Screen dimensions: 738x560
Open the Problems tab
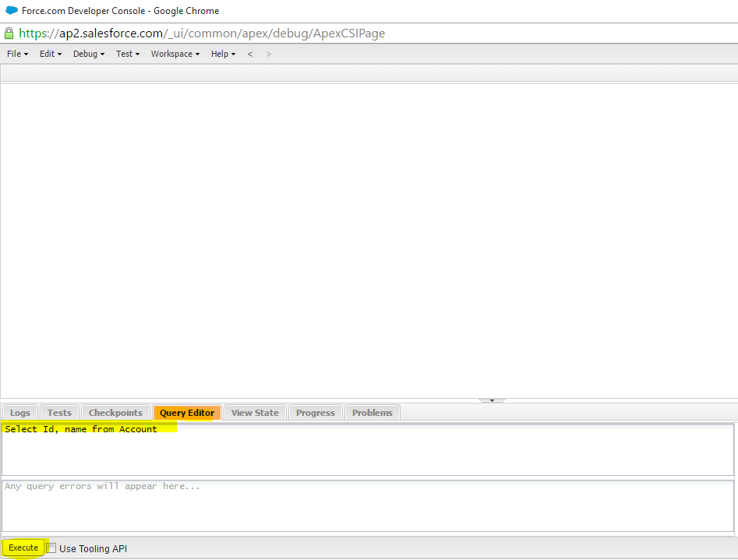[x=372, y=412]
